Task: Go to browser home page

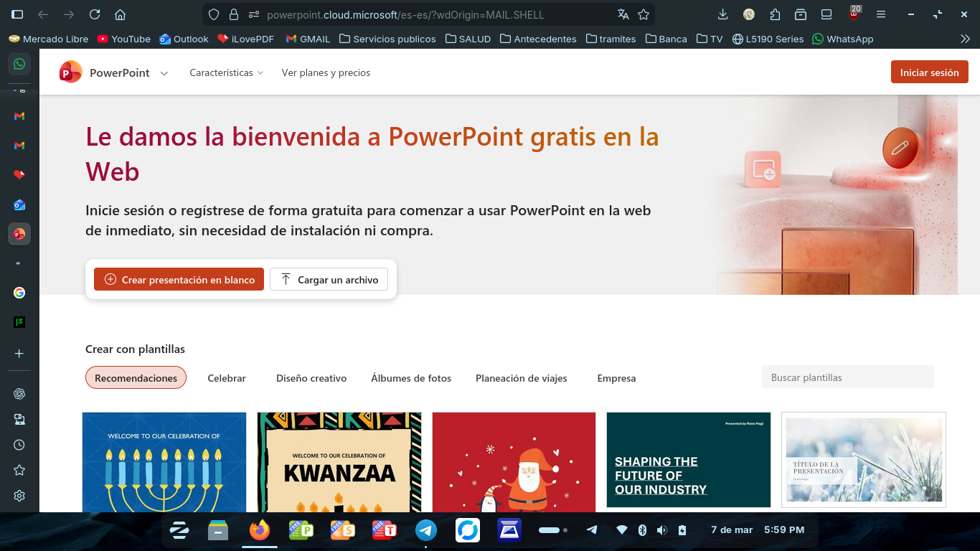Action: tap(121, 14)
